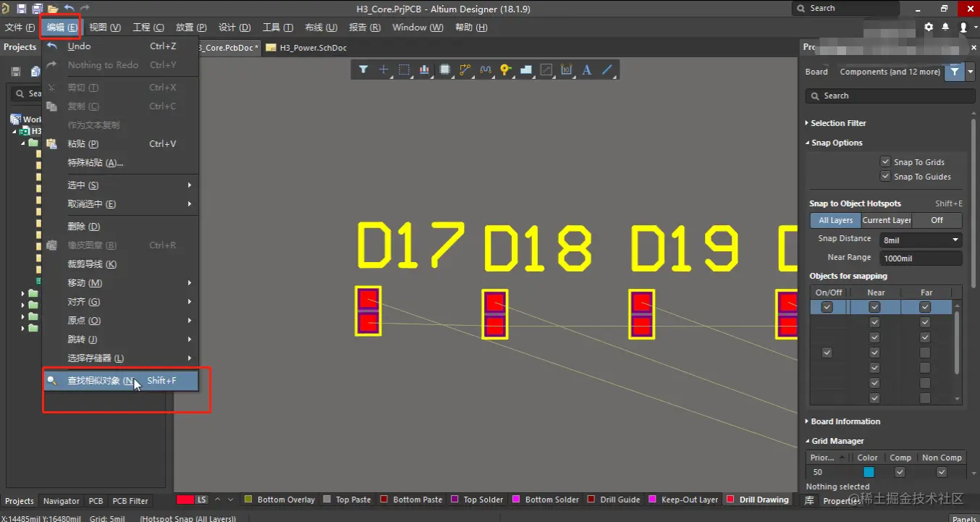
Task: Click the user account icon
Action: point(963,27)
